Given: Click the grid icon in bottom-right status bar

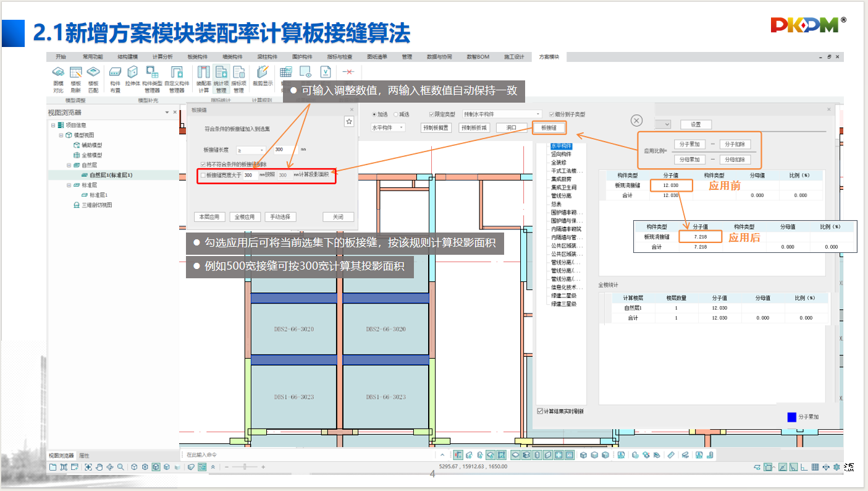Looking at the screenshot, I should click(815, 467).
